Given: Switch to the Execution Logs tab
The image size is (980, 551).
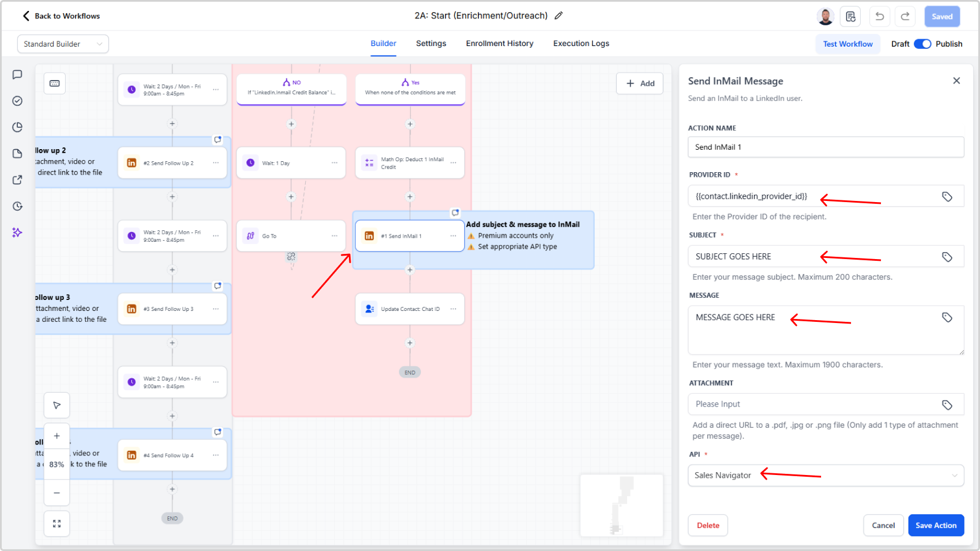Looking at the screenshot, I should click(x=581, y=44).
